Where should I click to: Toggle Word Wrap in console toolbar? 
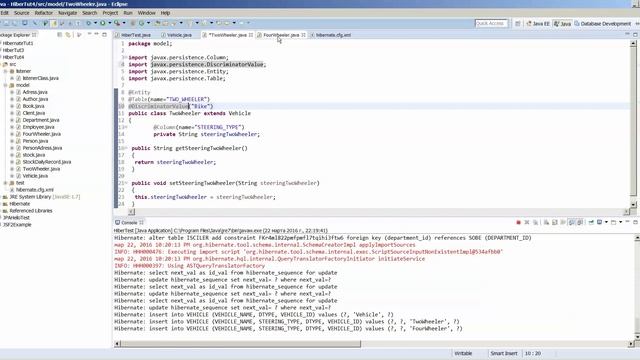coord(563,222)
